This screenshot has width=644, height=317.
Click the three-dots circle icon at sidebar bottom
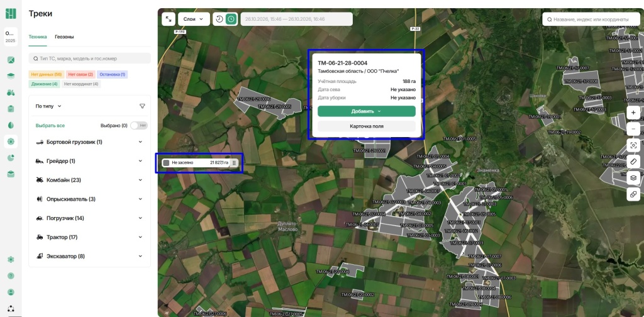(x=11, y=308)
